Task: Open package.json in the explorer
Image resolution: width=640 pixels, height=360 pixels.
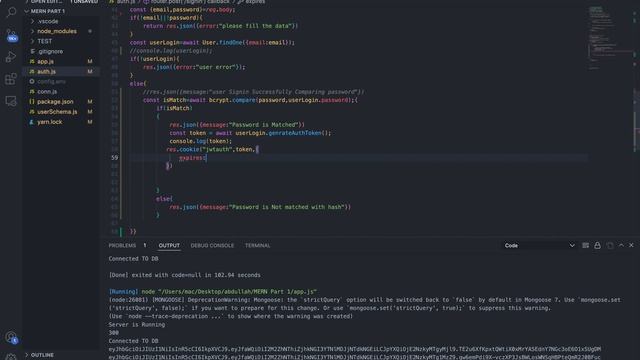Action: (55, 102)
